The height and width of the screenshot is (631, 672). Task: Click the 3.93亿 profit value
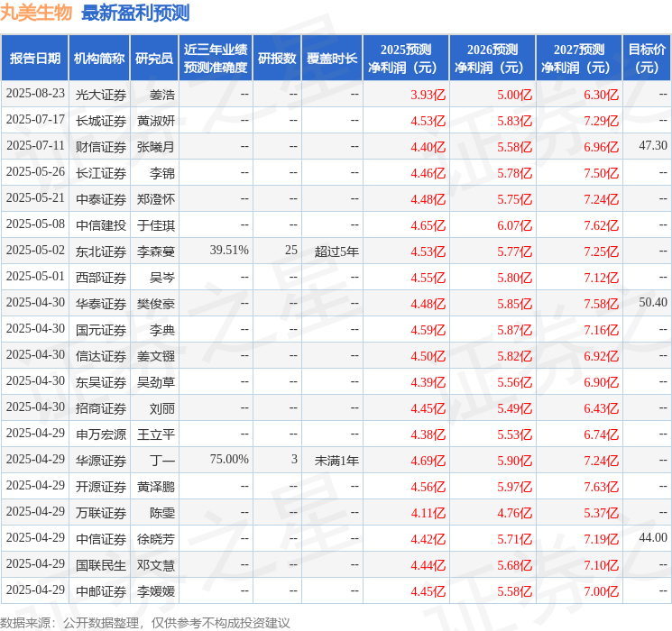point(428,95)
